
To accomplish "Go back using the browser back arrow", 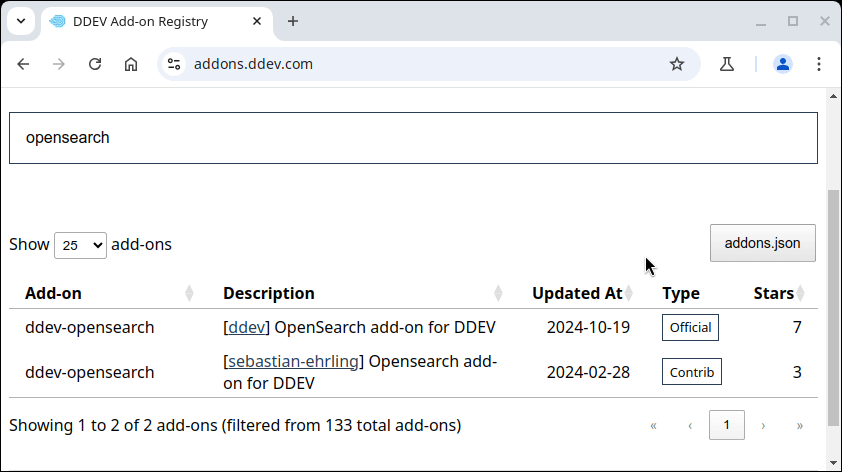I will [23, 64].
